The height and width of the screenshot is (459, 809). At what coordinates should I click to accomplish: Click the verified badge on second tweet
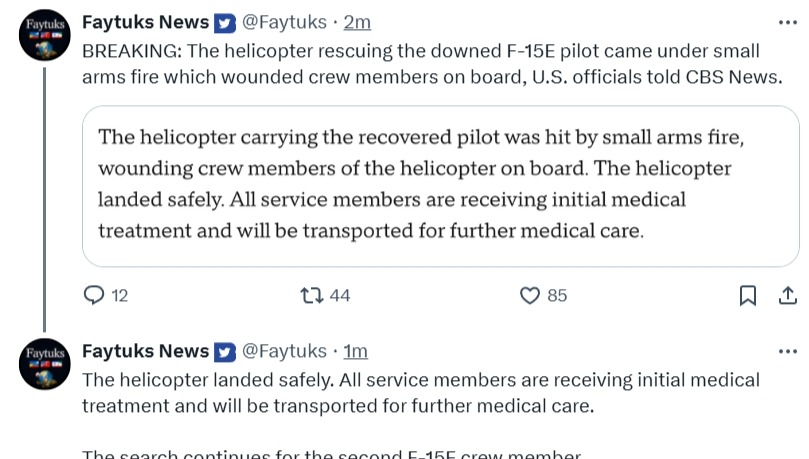(x=225, y=351)
